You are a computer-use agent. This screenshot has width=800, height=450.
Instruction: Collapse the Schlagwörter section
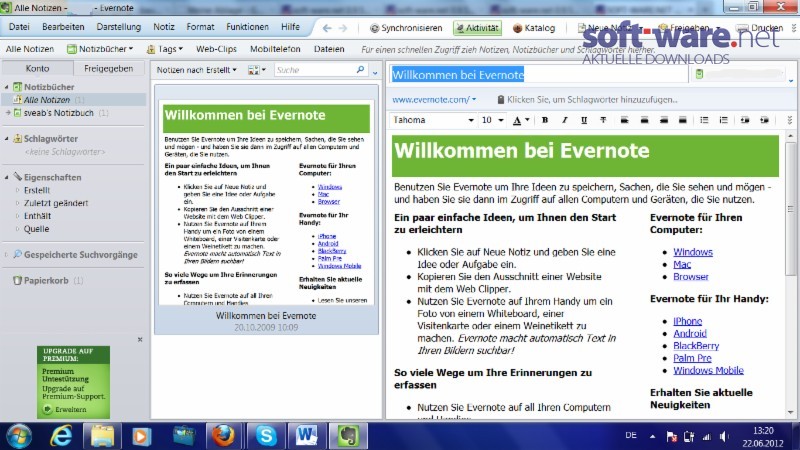pos(7,139)
